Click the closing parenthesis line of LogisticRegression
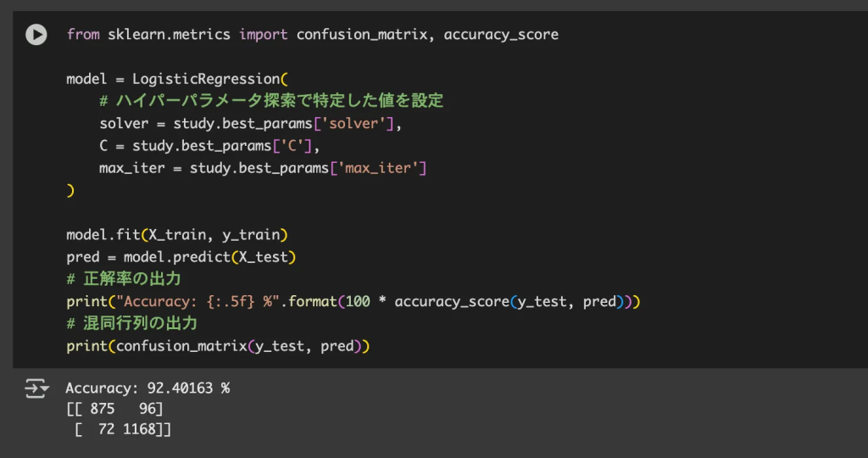 70,191
